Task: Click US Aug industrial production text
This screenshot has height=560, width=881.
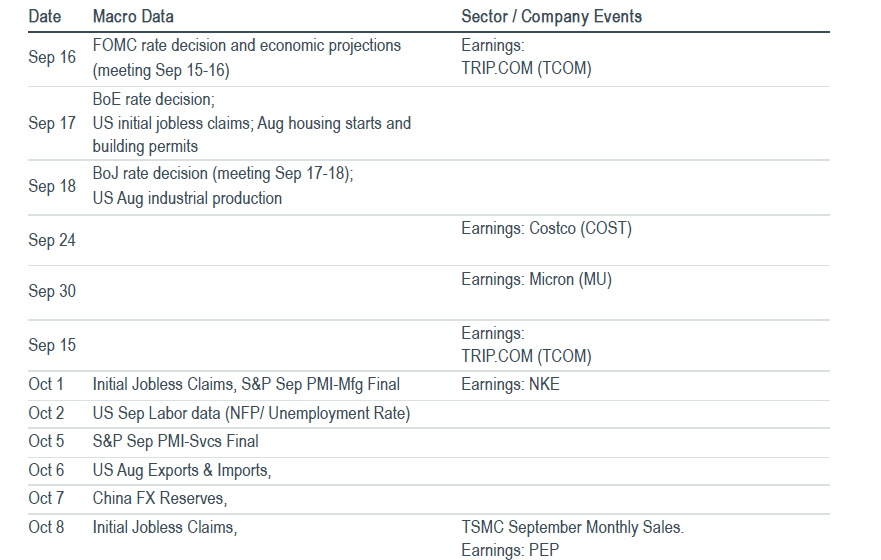Action: (x=187, y=198)
